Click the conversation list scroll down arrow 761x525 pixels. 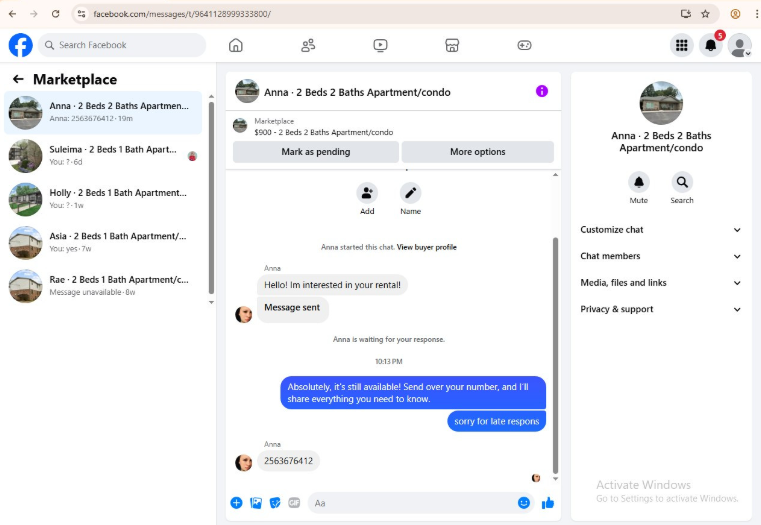(x=211, y=302)
